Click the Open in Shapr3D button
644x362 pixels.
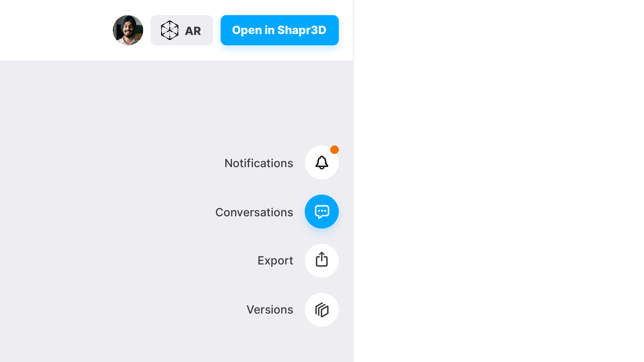(279, 30)
